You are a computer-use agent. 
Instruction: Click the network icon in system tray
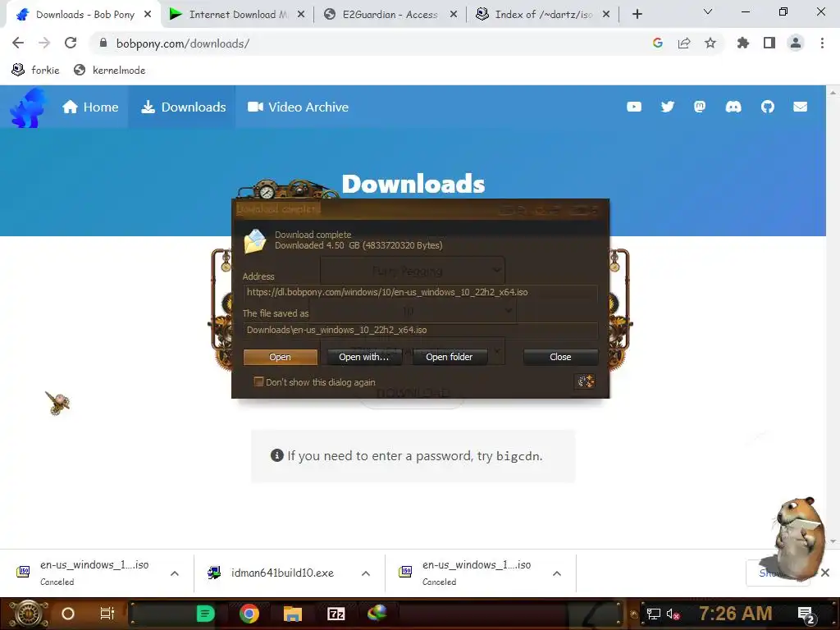653,614
